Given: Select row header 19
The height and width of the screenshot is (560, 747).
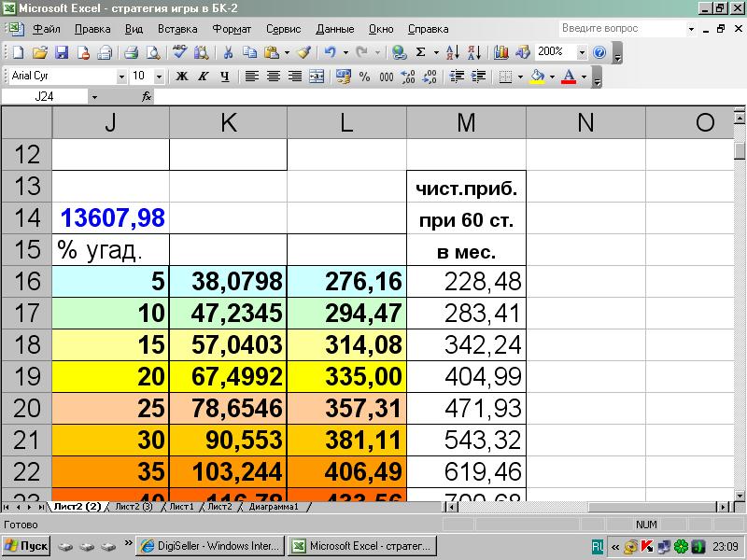Looking at the screenshot, I should pyautogui.click(x=27, y=377).
